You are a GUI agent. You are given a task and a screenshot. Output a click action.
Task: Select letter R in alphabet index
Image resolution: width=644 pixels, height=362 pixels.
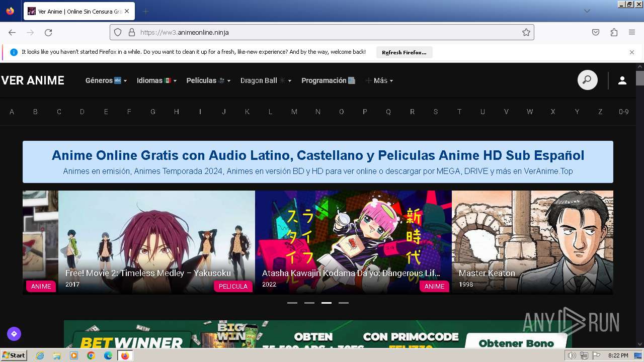[412, 112]
